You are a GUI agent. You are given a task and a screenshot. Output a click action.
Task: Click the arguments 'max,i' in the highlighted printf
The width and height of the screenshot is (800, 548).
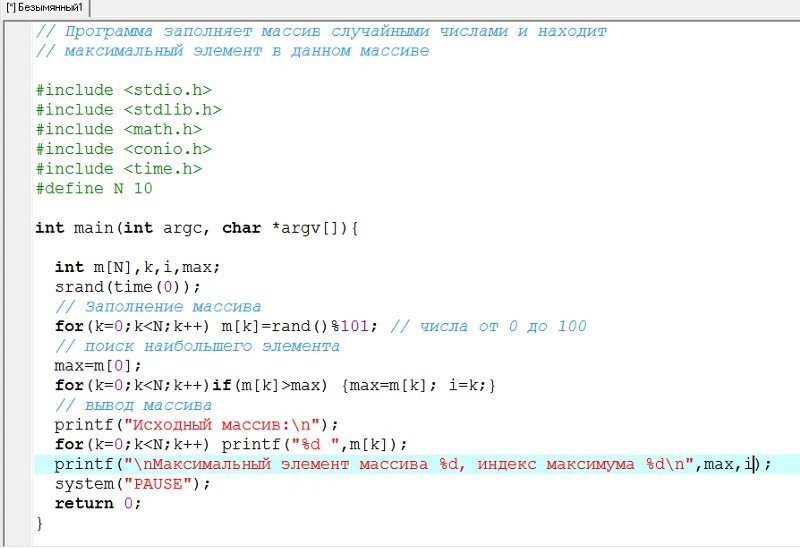point(729,464)
